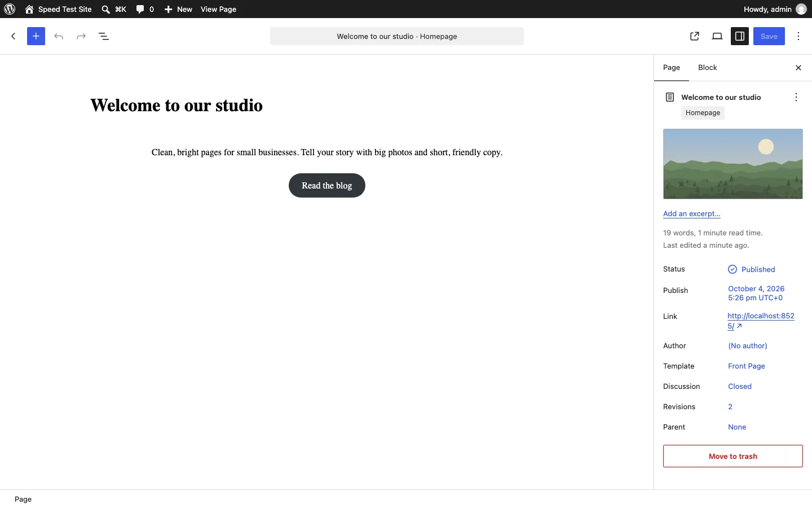Click the page document icon in sidebar

pos(670,97)
